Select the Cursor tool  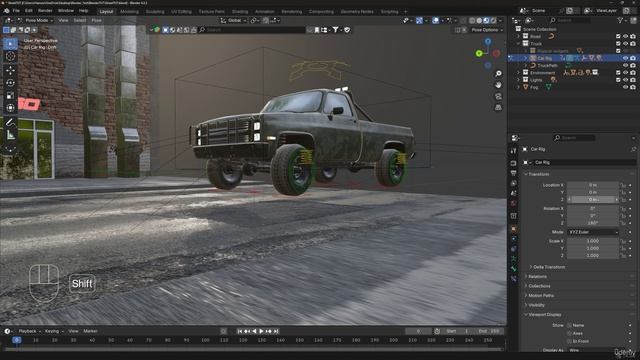click(x=10, y=56)
